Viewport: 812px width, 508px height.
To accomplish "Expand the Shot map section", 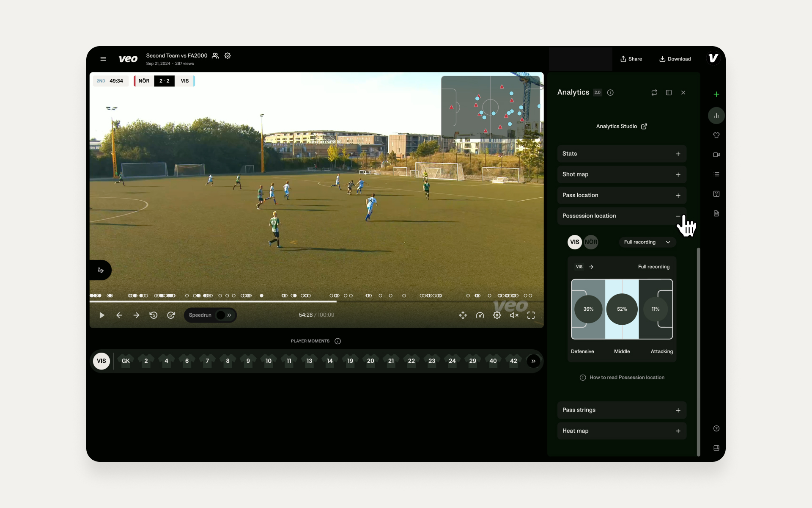I will click(622, 174).
